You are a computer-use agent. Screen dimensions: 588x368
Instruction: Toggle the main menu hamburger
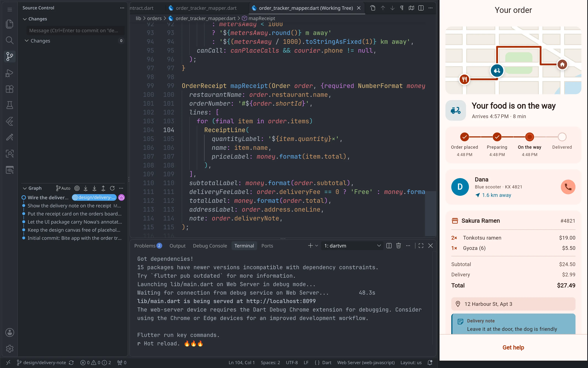pos(10,10)
